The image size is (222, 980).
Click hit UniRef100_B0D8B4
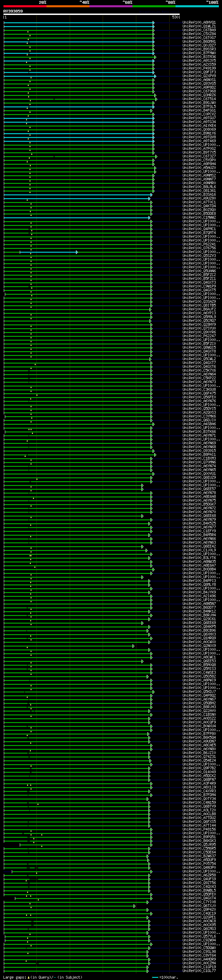point(199,569)
